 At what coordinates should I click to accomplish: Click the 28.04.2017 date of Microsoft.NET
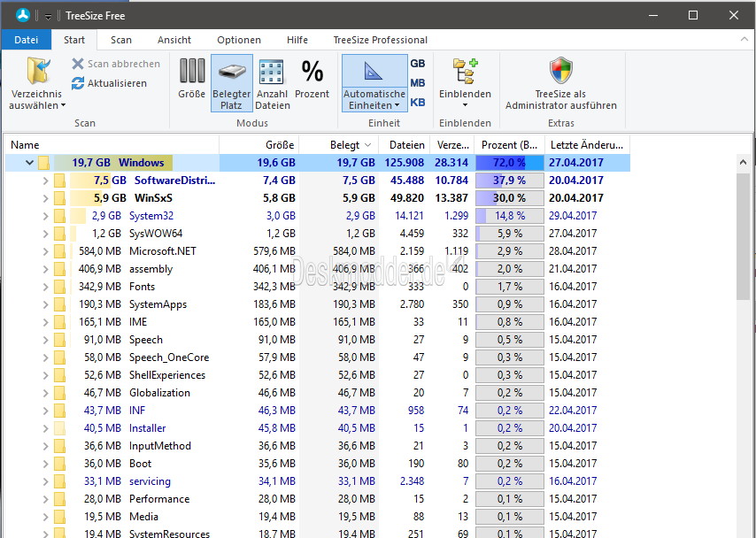(x=573, y=251)
